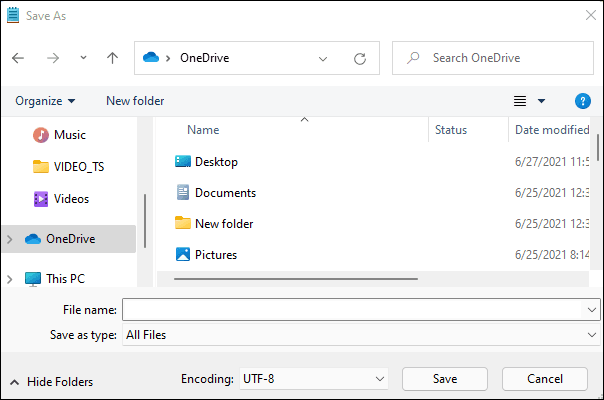Collapse the pane with Hide Folders

(52, 381)
